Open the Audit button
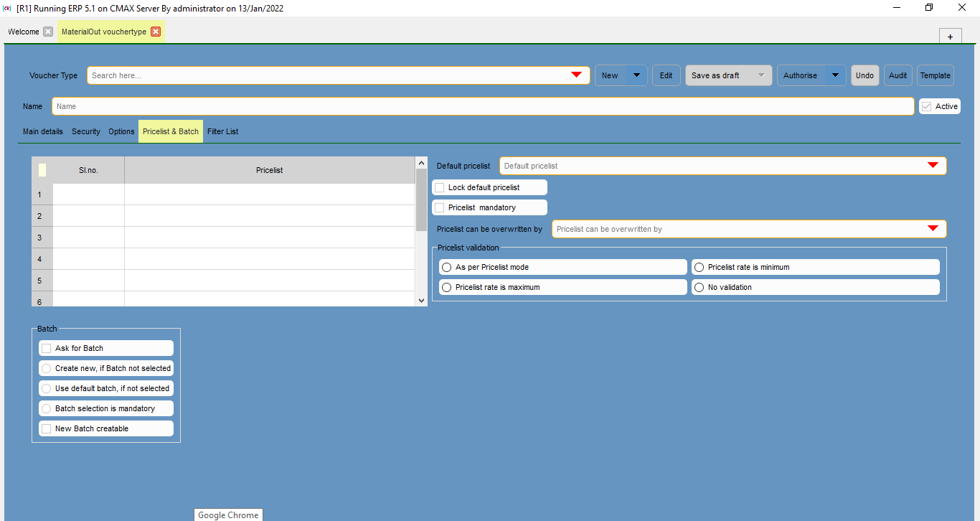Screen dimensions: 980x521 tap(898, 75)
